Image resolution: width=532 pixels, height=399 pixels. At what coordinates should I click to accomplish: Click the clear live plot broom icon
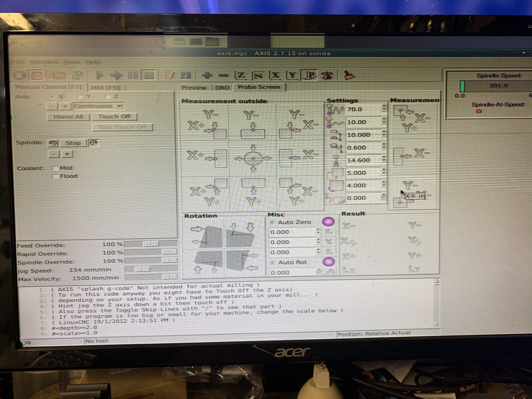tap(349, 75)
